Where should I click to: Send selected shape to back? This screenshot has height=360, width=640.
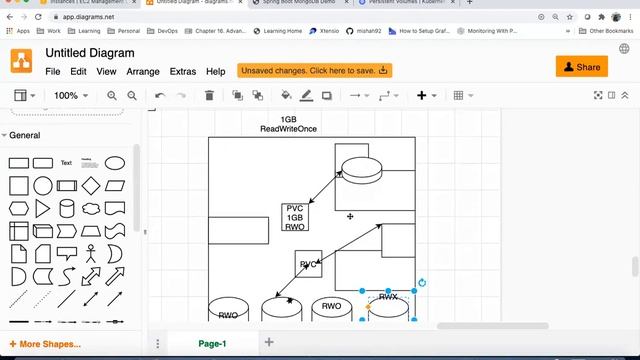258,96
